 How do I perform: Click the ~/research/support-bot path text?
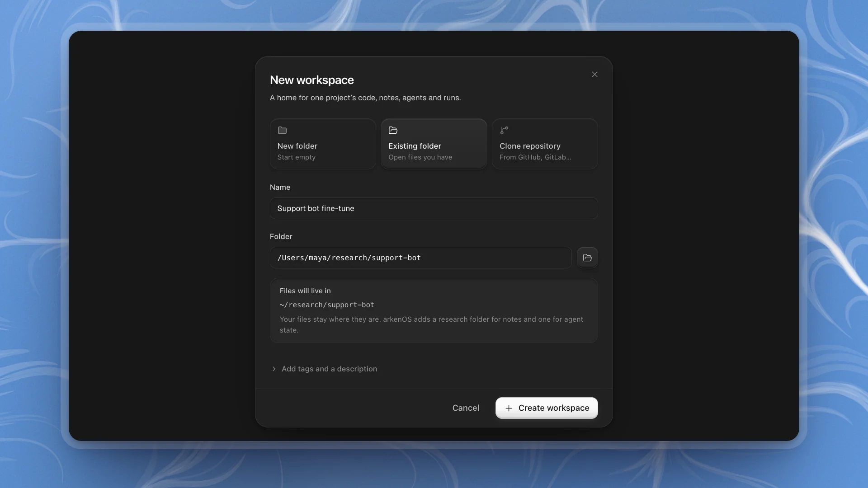pyautogui.click(x=327, y=305)
